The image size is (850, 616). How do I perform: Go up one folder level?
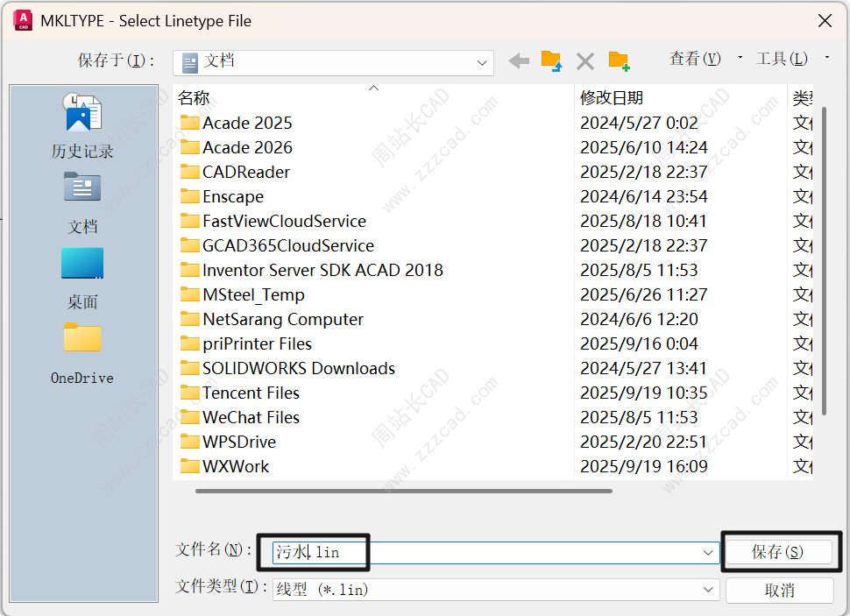click(x=551, y=61)
